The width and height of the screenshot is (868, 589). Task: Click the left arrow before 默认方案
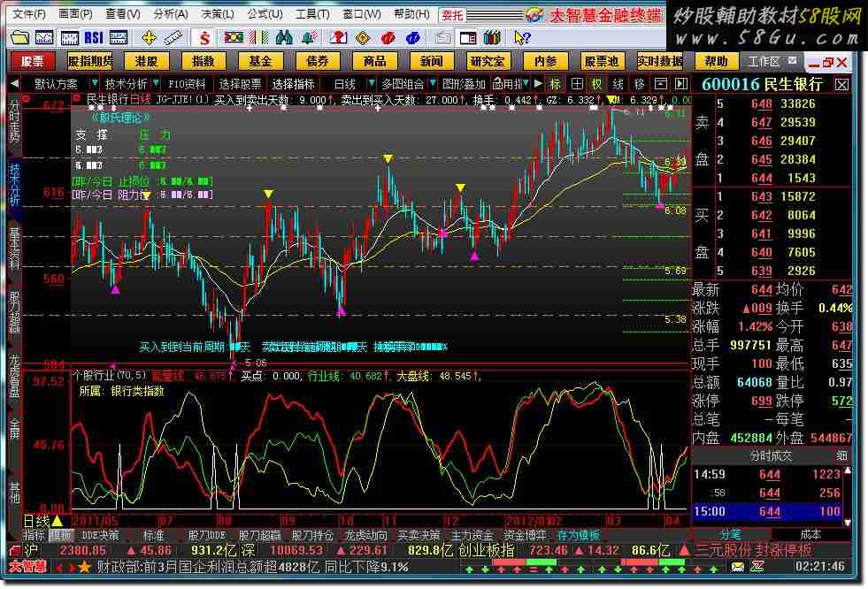click(x=15, y=84)
